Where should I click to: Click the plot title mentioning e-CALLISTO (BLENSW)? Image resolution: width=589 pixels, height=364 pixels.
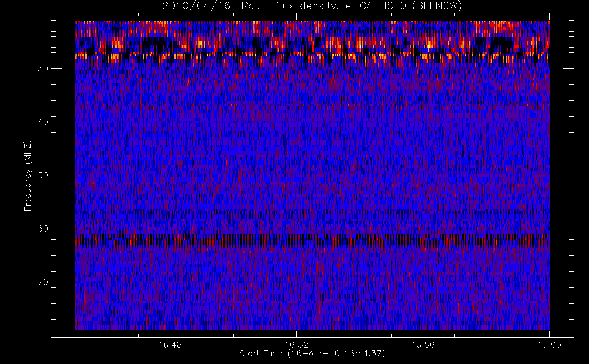tap(312, 6)
